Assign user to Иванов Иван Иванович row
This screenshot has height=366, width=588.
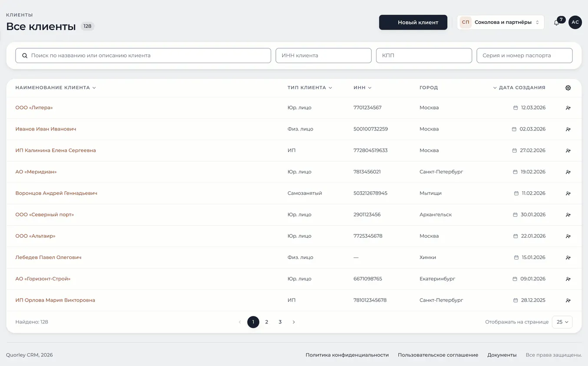(x=568, y=129)
